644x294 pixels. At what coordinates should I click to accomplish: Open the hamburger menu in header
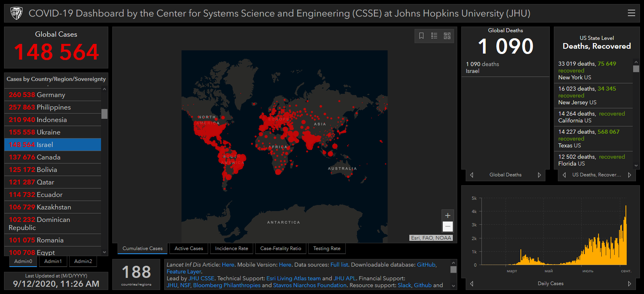click(x=631, y=13)
